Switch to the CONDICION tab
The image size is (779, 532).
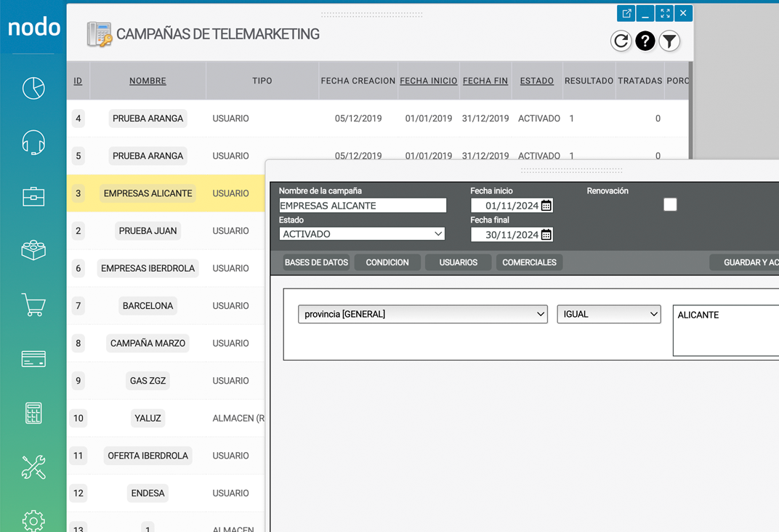tap(387, 262)
